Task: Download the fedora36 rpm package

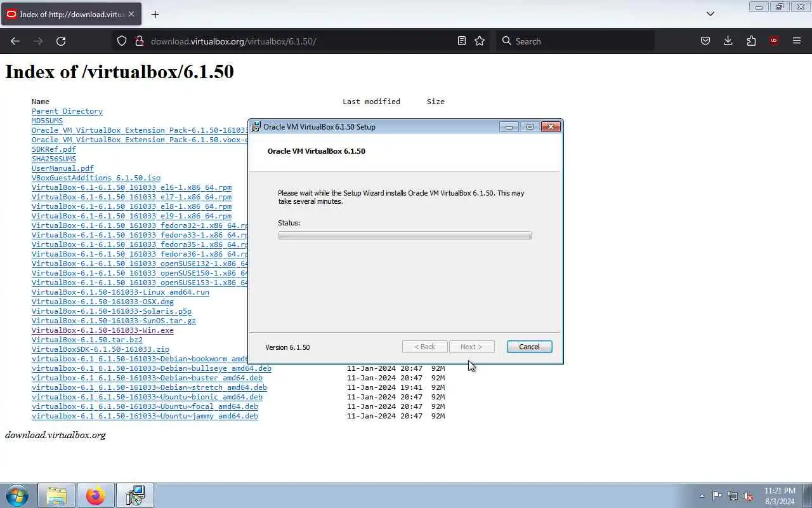Action: pyautogui.click(x=140, y=254)
